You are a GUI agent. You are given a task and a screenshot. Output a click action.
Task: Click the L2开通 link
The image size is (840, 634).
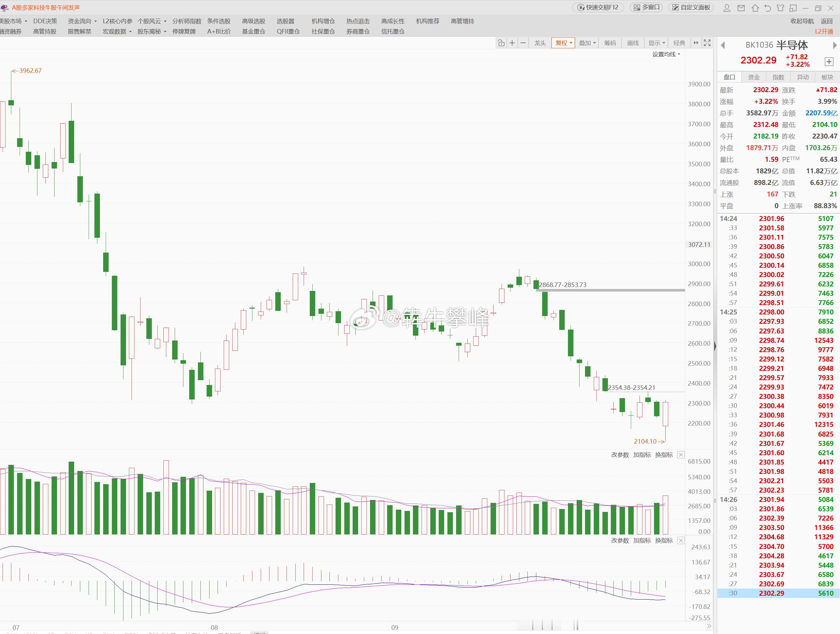point(824,31)
